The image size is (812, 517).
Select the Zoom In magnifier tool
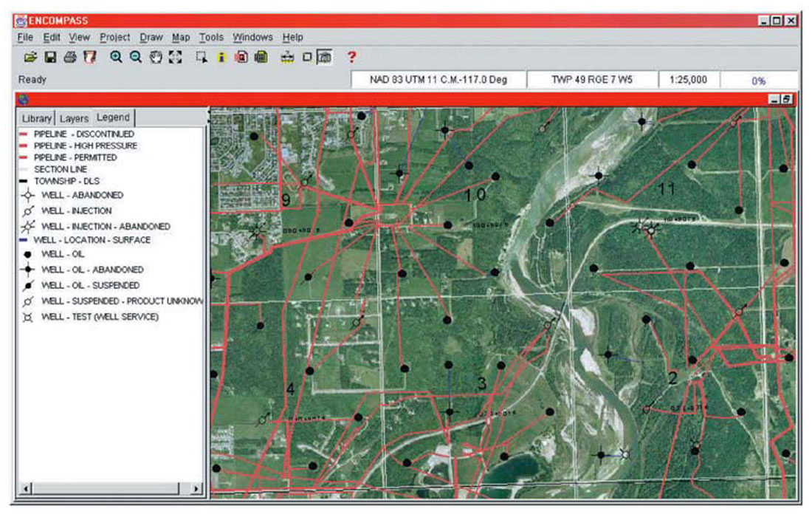click(116, 57)
